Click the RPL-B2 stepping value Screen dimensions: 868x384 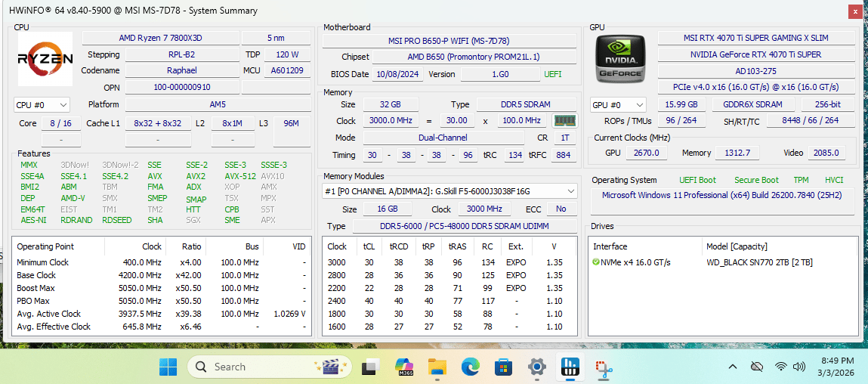(x=181, y=55)
